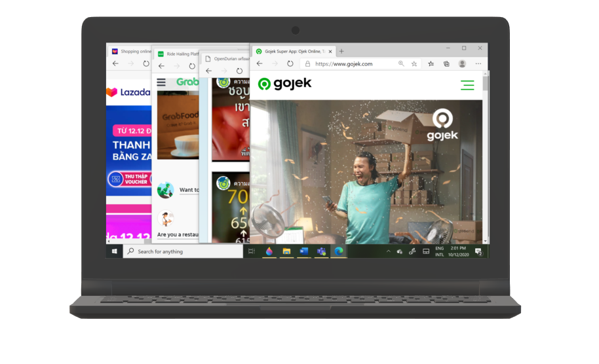Click the Lazada logo link
Image resolution: width=599 pixels, height=364 pixels.
(x=128, y=92)
